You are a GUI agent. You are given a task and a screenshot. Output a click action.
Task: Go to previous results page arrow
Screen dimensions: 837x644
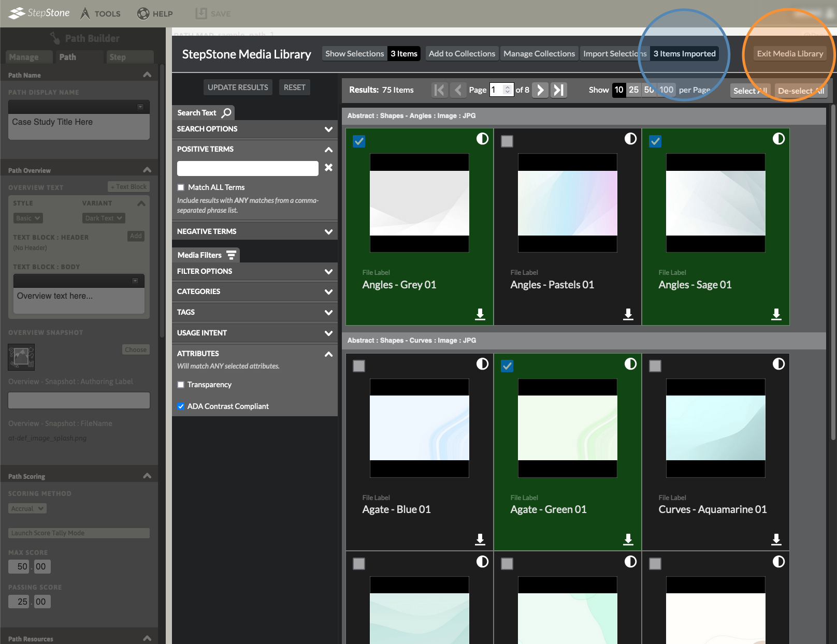458,90
